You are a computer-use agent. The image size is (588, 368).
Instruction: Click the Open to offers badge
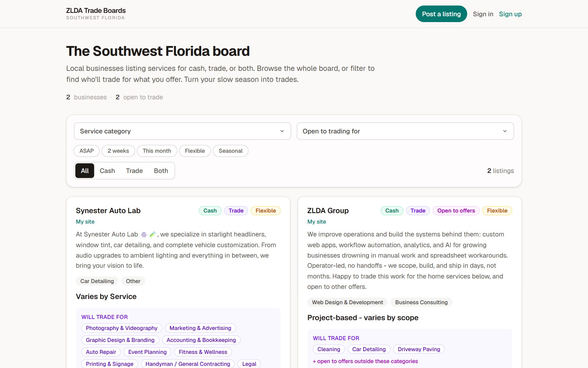[x=456, y=211]
